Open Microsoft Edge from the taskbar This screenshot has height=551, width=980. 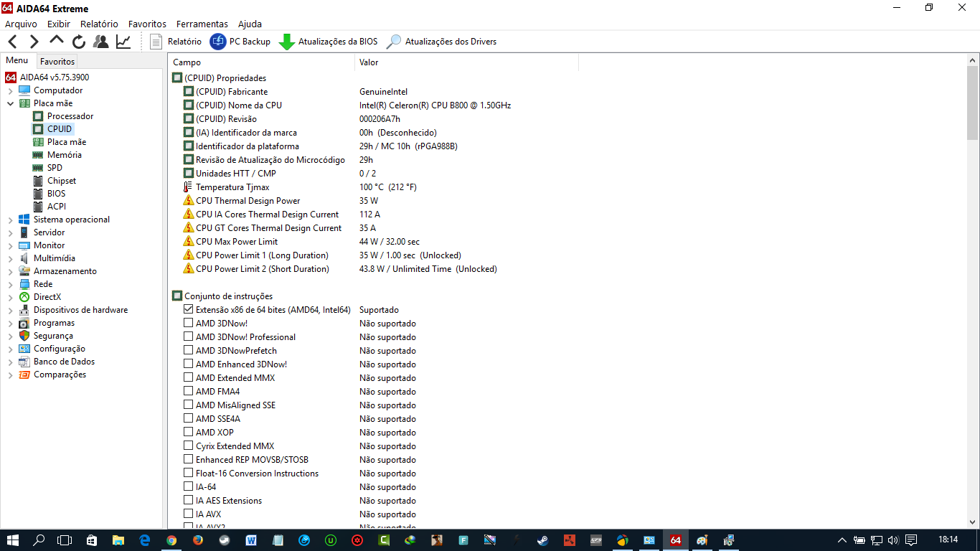pos(145,540)
